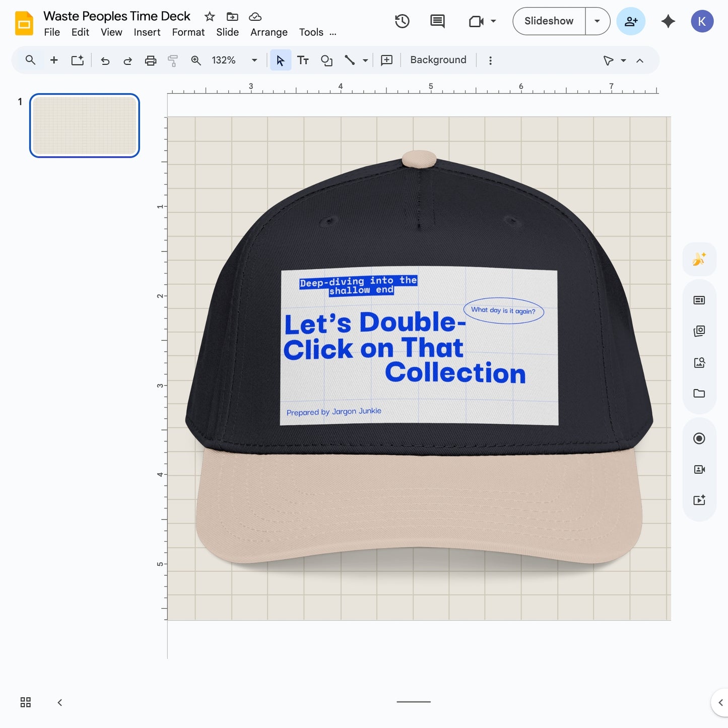Click the move to folder icon
Viewport: 728px width, 728px height.
tap(232, 17)
